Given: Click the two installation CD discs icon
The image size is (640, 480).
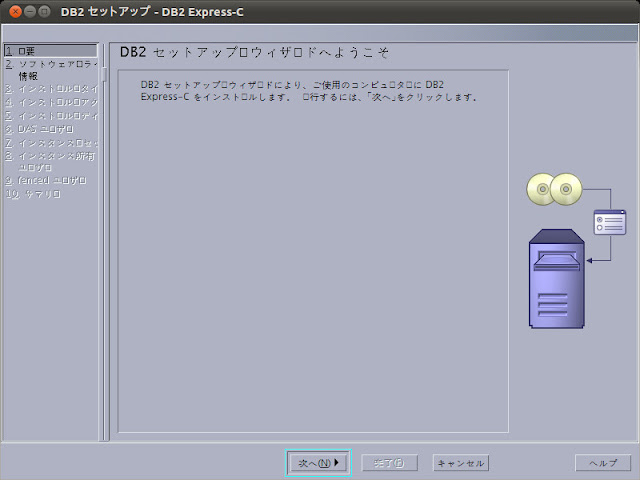Looking at the screenshot, I should point(554,189).
